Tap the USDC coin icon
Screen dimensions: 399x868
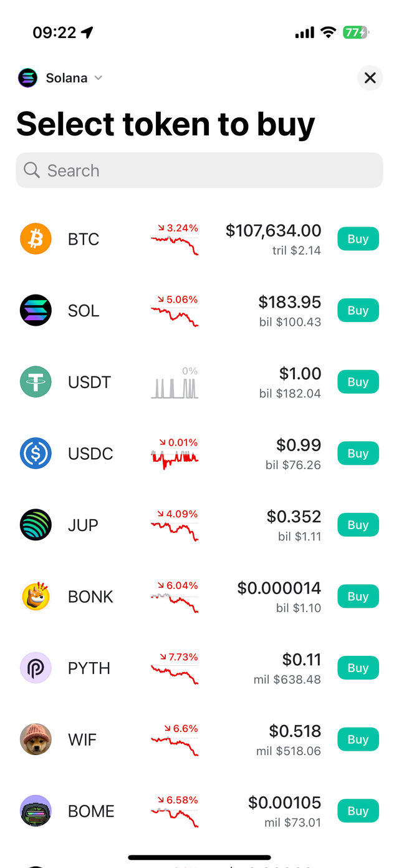pos(36,454)
